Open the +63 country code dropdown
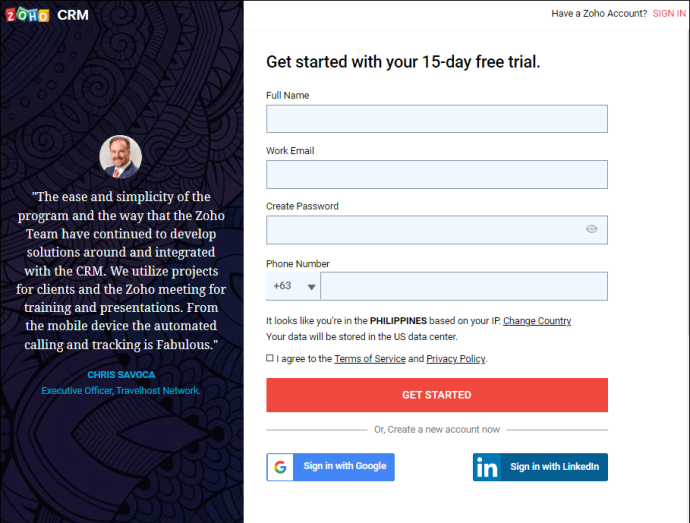690x523 pixels. click(x=293, y=286)
